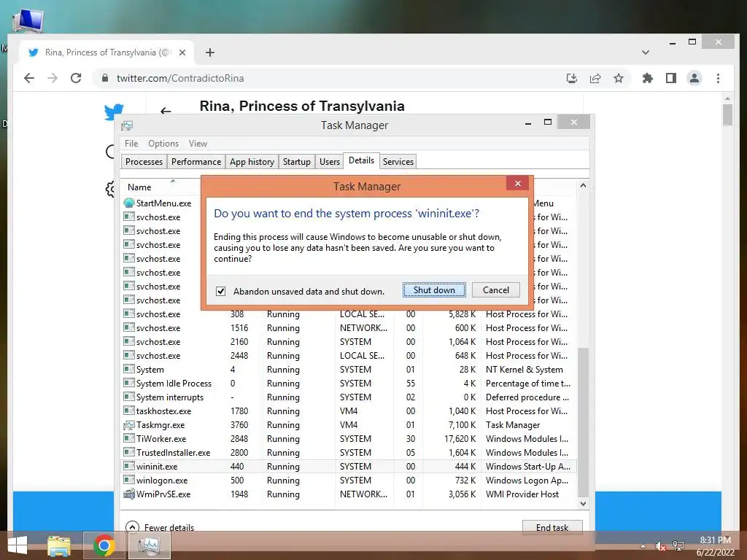Open Chrome three-dot menu

click(718, 78)
